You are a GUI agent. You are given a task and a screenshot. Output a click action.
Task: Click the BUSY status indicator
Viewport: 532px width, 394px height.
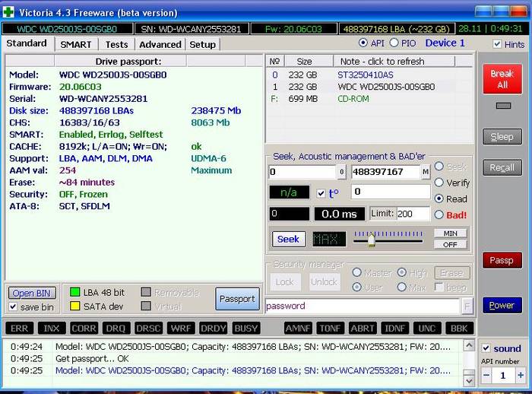pyautogui.click(x=245, y=328)
